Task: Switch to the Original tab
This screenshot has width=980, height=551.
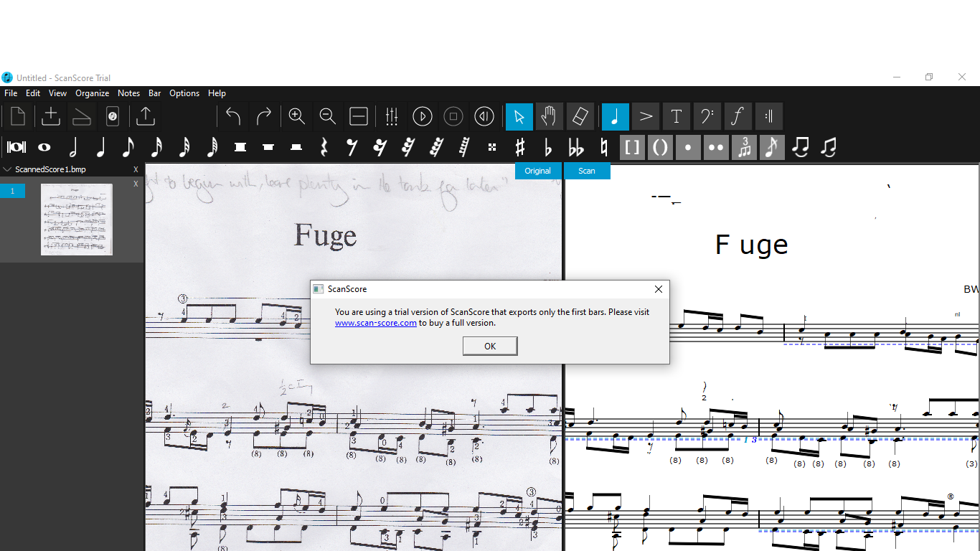Action: [538, 171]
